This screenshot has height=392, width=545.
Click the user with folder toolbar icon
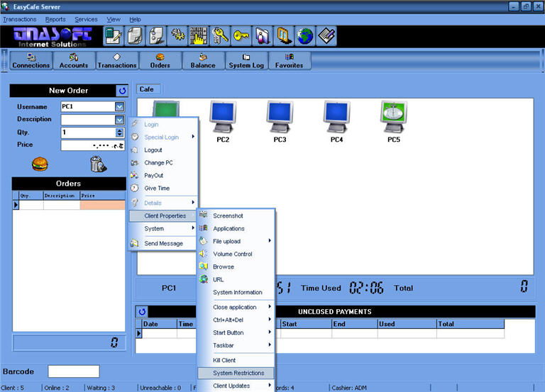(x=263, y=35)
